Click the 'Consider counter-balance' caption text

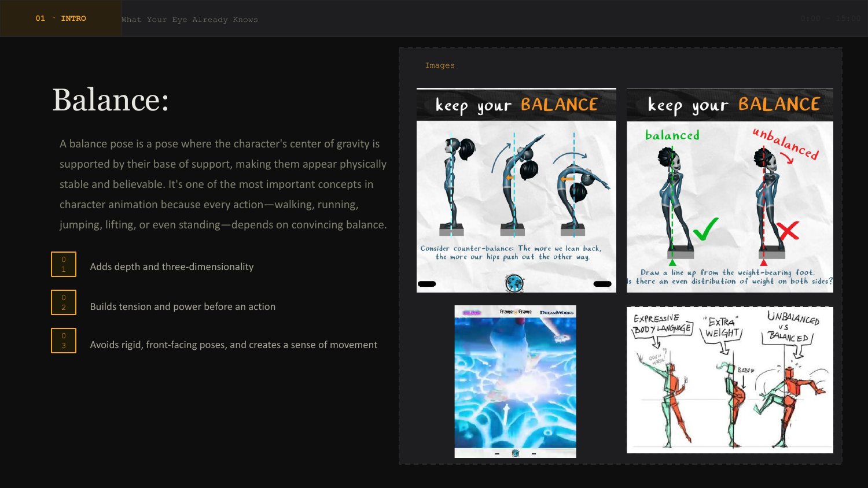512,253
